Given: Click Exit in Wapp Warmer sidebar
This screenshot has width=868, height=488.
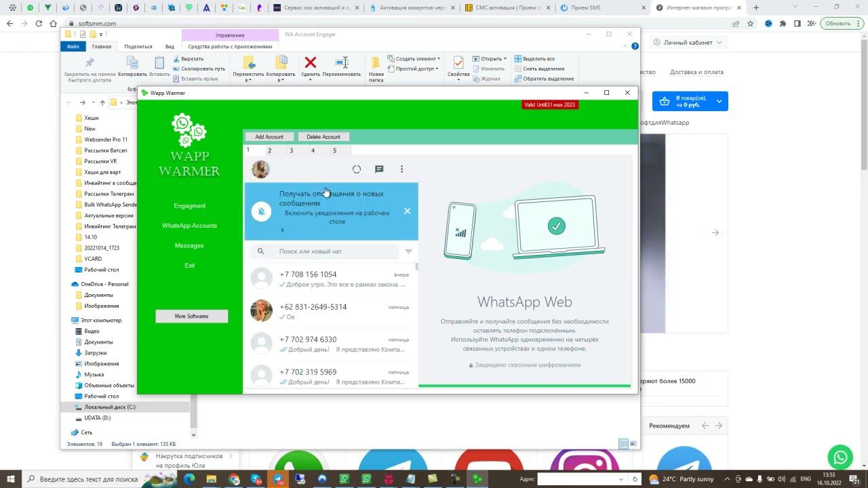Looking at the screenshot, I should coord(190,266).
